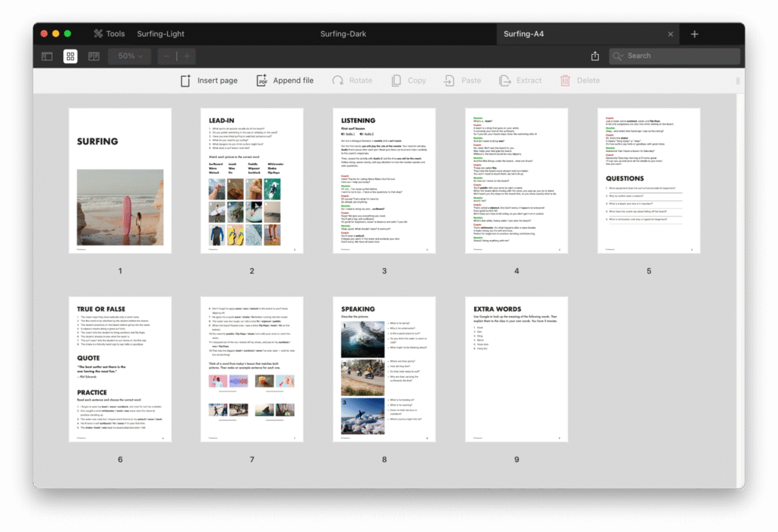This screenshot has height=532, width=778.
Task: Toggle the sidebar panel view
Action: (x=47, y=56)
